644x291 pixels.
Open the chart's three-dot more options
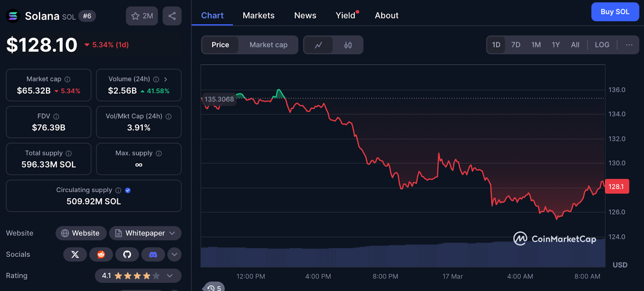(x=629, y=45)
